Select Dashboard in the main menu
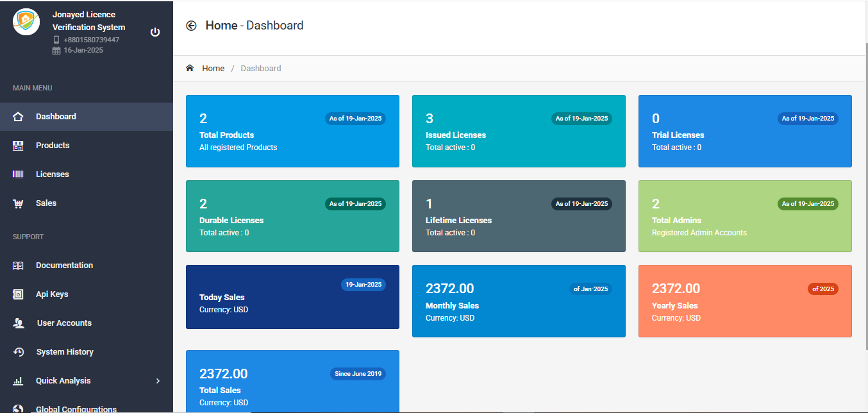The image size is (868, 413). (56, 117)
